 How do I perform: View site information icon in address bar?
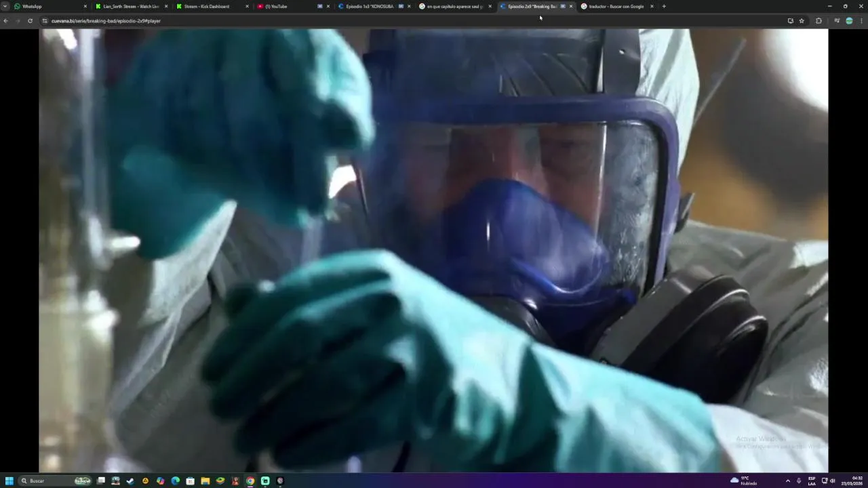point(45,21)
